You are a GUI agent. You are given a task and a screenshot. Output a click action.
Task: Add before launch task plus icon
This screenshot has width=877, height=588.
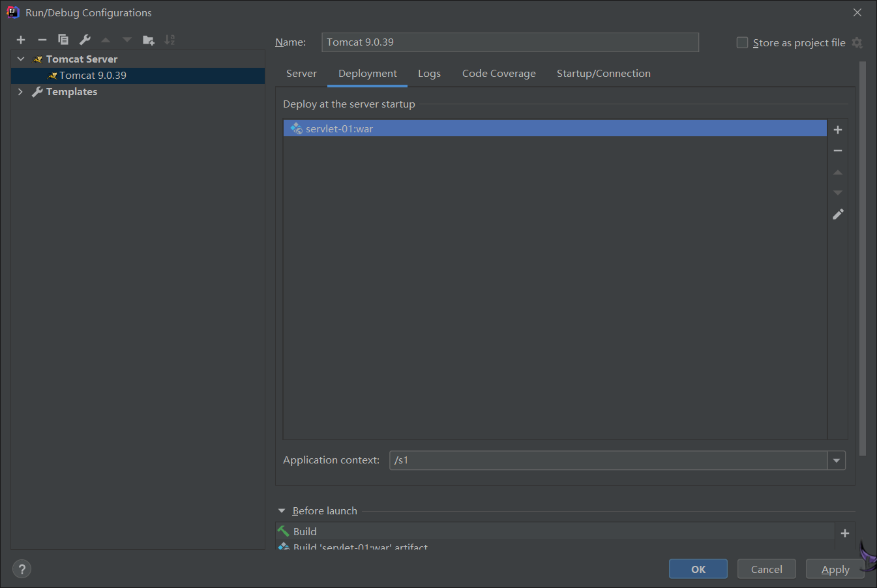click(x=845, y=533)
